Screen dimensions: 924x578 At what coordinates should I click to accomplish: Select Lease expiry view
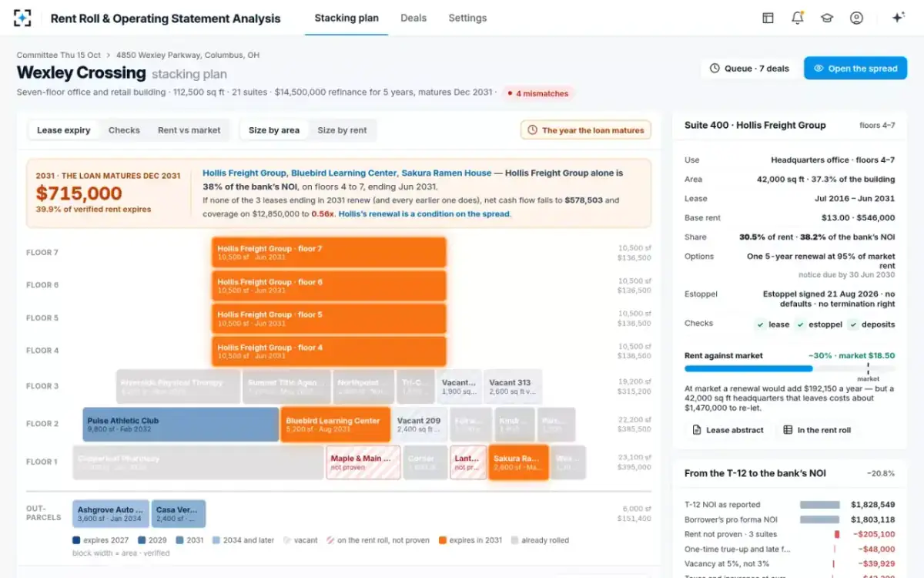click(x=64, y=130)
